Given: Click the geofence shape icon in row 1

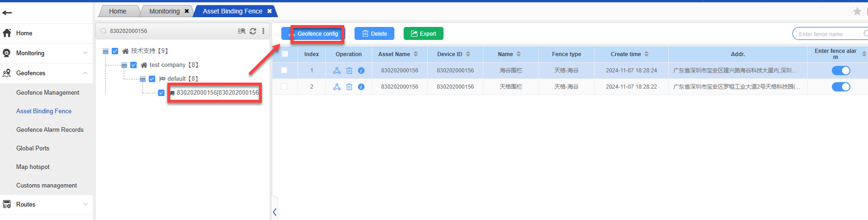Looking at the screenshot, I should pos(337,71).
